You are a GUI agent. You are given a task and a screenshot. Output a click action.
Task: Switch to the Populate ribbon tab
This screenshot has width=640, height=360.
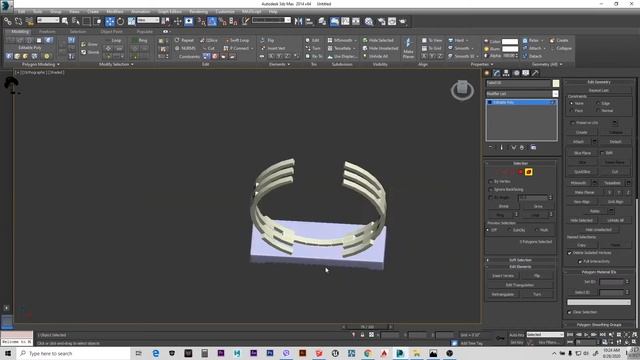pyautogui.click(x=144, y=31)
